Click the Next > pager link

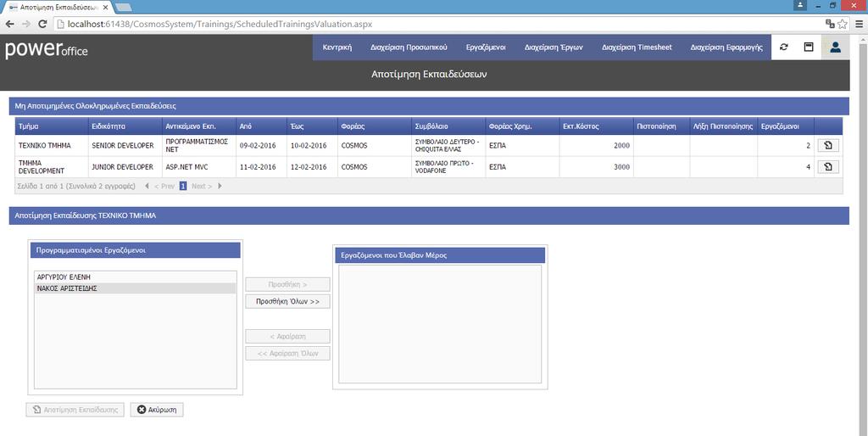[x=202, y=186]
